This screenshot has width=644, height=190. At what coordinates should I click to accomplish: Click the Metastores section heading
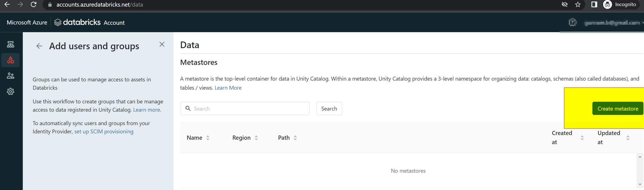click(199, 62)
